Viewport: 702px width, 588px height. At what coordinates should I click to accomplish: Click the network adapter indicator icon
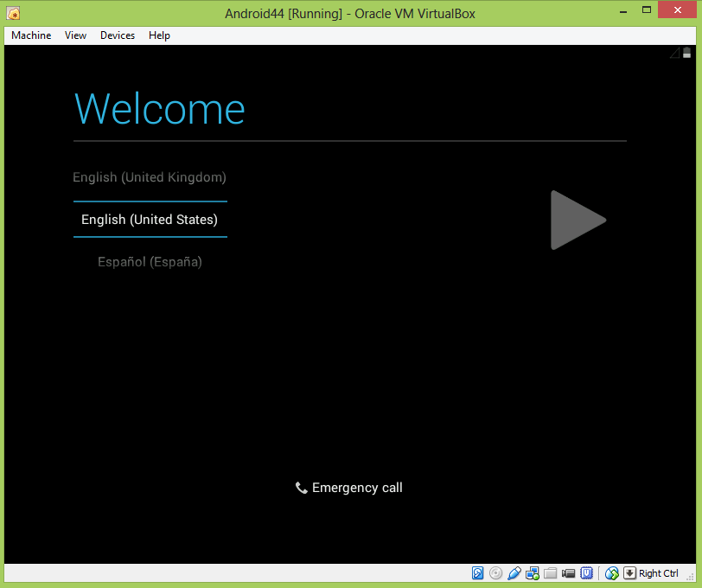pyautogui.click(x=533, y=573)
